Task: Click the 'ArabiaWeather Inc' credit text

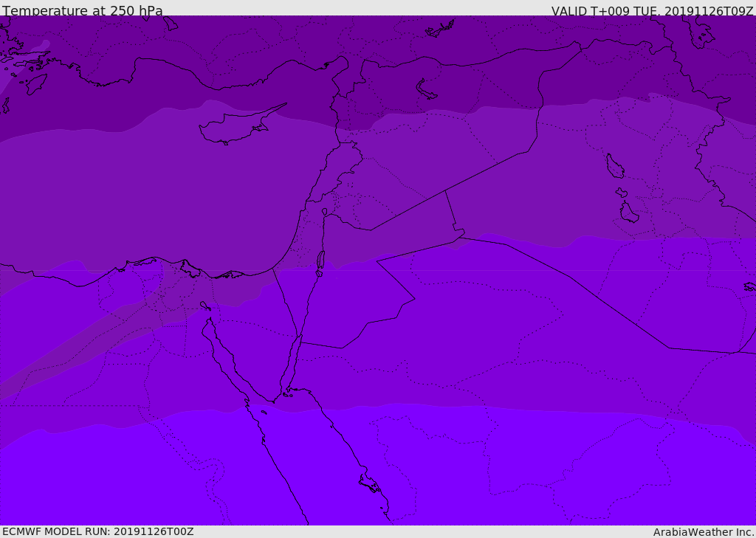Action: tap(704, 532)
